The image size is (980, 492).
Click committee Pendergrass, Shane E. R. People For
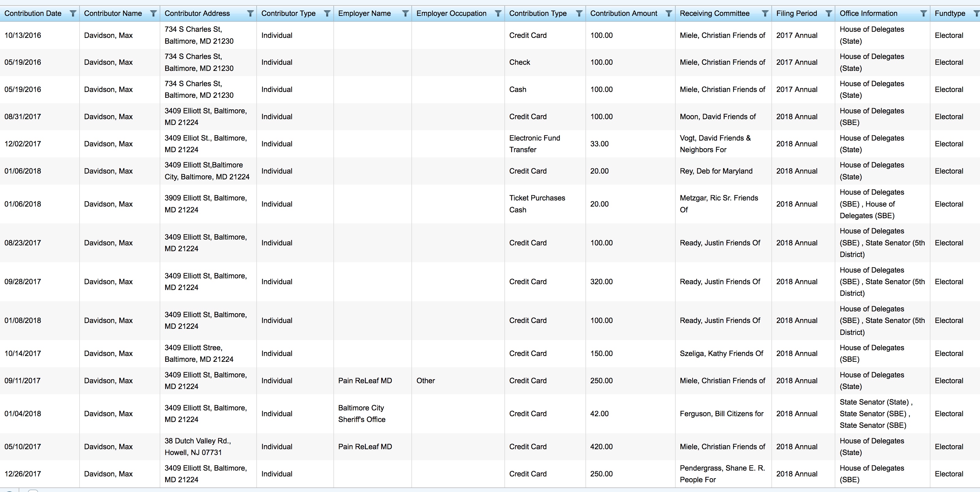[x=722, y=474]
